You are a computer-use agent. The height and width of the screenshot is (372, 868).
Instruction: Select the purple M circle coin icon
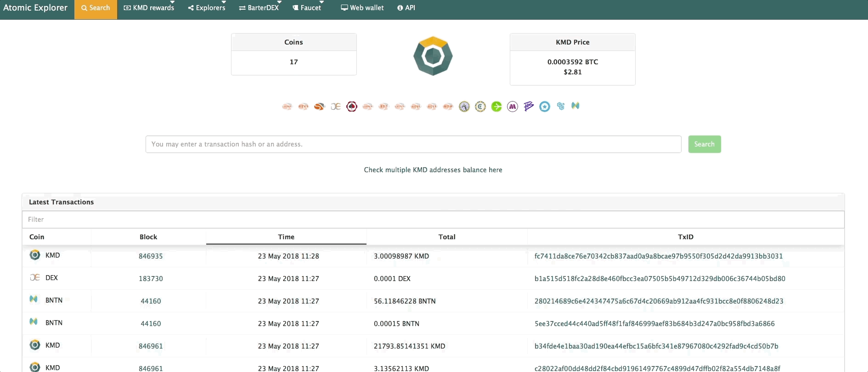click(x=513, y=107)
